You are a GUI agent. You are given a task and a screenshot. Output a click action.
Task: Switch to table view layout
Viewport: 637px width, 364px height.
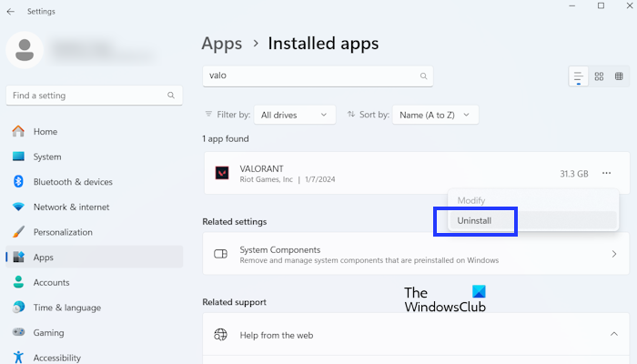(619, 76)
